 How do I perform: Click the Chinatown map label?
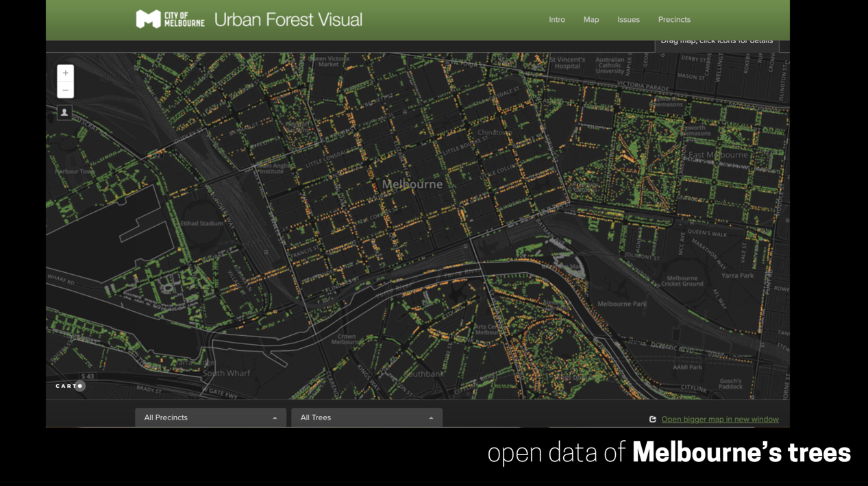coord(495,132)
